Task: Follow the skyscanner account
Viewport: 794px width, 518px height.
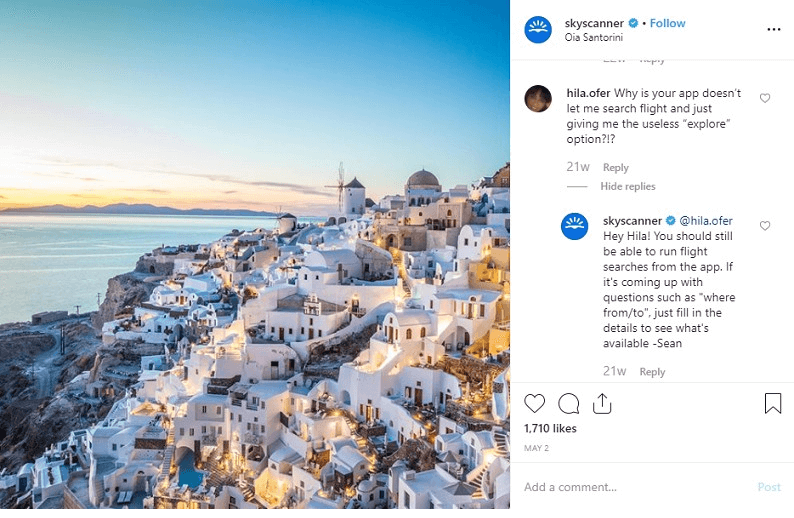Action: pos(667,23)
